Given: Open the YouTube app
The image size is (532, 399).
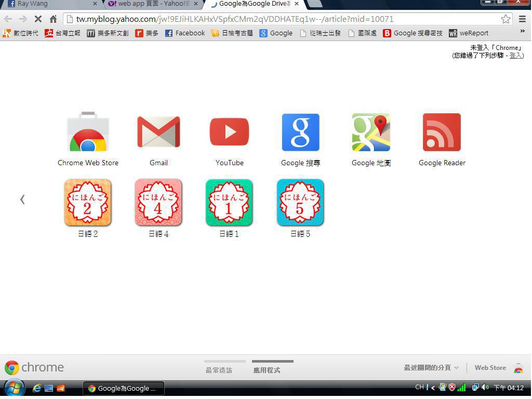Looking at the screenshot, I should [x=229, y=132].
